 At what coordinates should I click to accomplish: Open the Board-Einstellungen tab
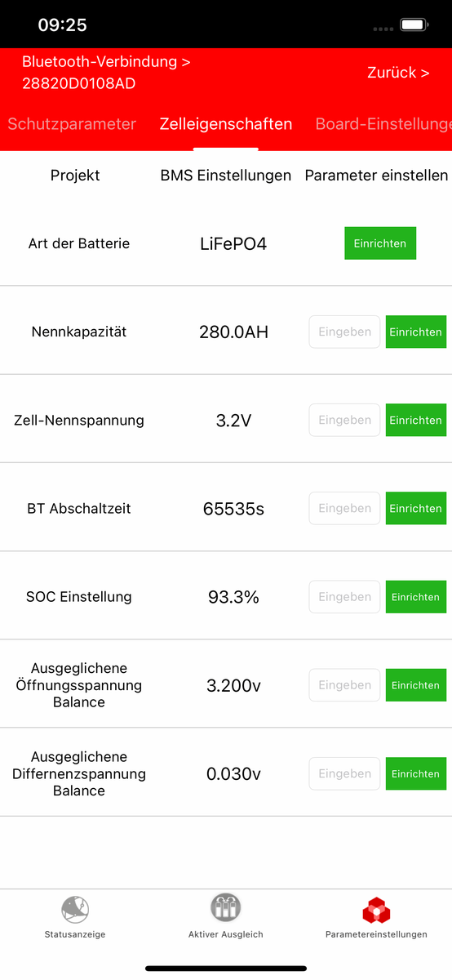pyautogui.click(x=383, y=124)
